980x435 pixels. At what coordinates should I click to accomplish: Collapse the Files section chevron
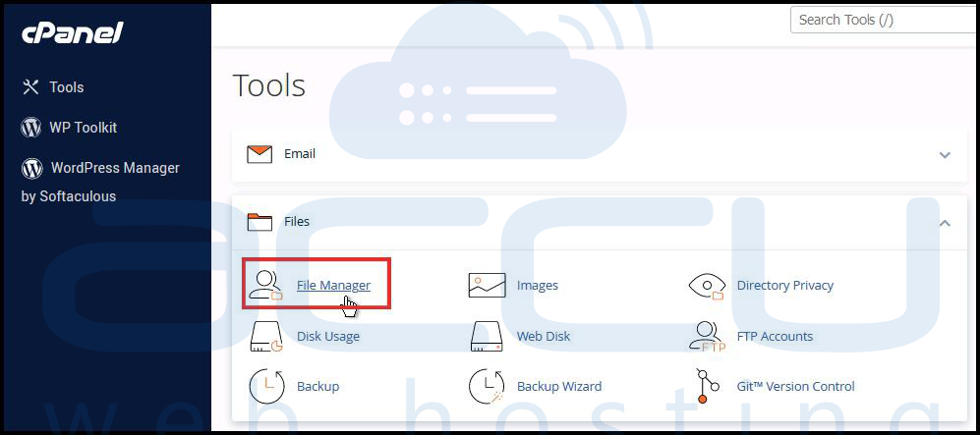pos(945,222)
